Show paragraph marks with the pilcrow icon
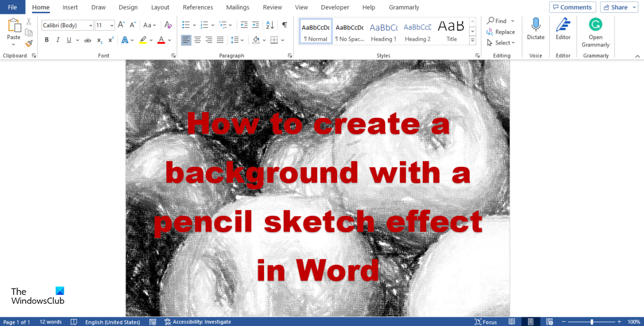This screenshot has width=644, height=326. [x=284, y=25]
